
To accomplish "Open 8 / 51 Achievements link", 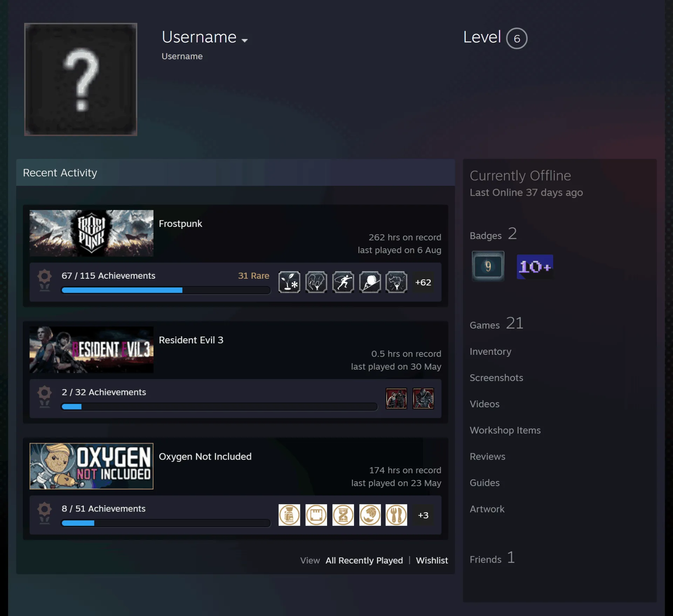I will [x=103, y=508].
